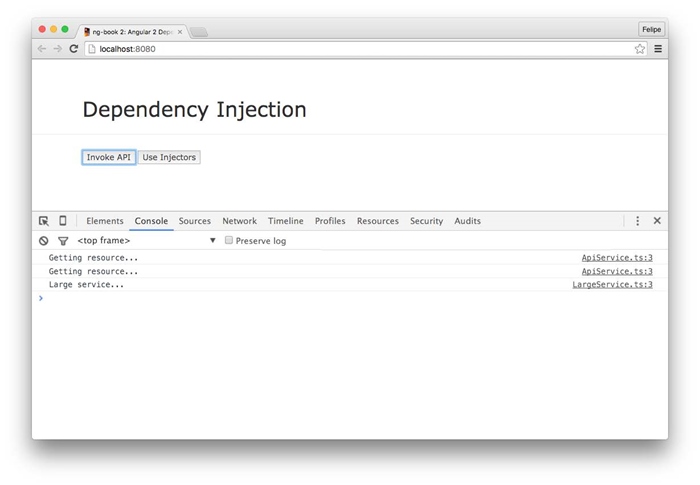Clear the console log icon
The width and height of the screenshot is (700, 485).
[44, 241]
